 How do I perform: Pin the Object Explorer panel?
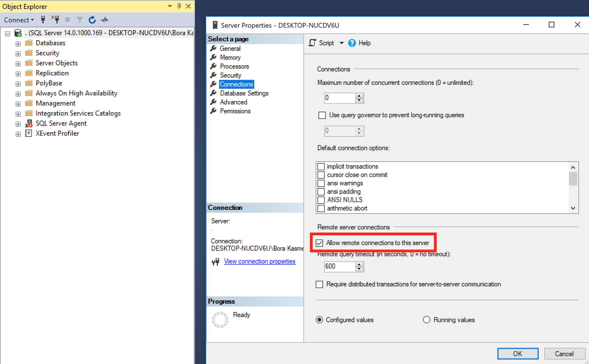point(179,6)
